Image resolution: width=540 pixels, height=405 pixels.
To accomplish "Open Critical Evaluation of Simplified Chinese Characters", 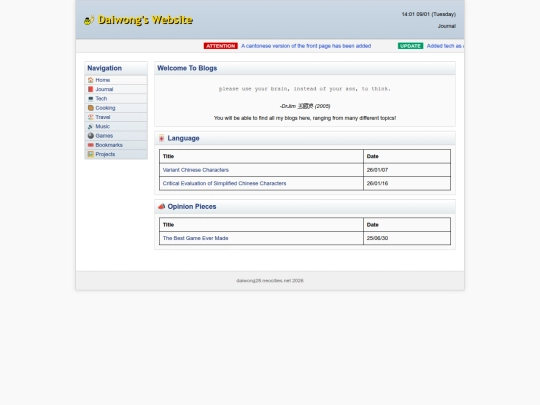I will (x=224, y=183).
